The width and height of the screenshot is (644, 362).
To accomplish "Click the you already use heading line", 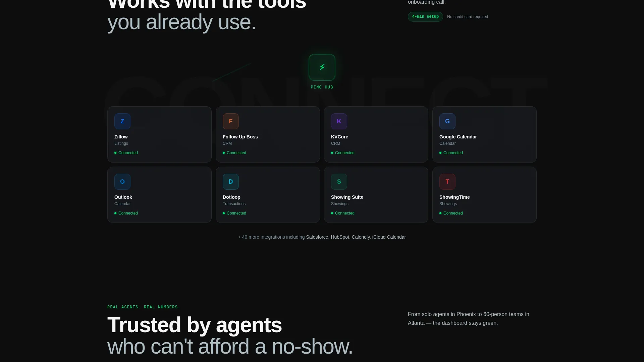I will 181,22.
